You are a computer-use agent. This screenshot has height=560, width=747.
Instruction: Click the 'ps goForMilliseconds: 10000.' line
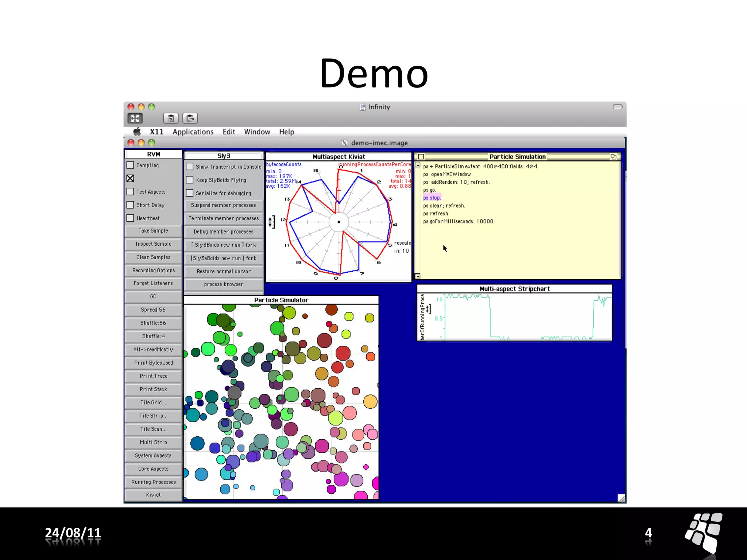(x=459, y=221)
